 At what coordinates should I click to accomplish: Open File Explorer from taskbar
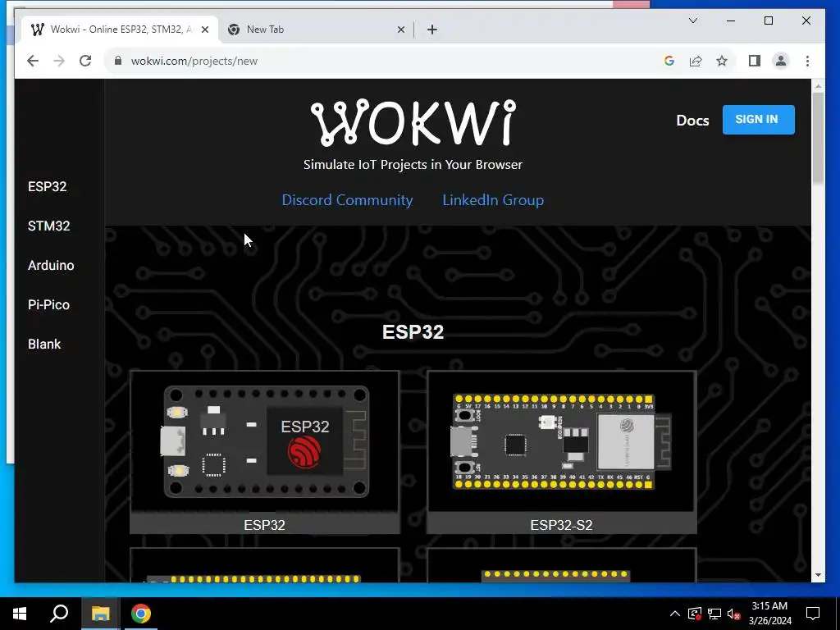pyautogui.click(x=100, y=614)
